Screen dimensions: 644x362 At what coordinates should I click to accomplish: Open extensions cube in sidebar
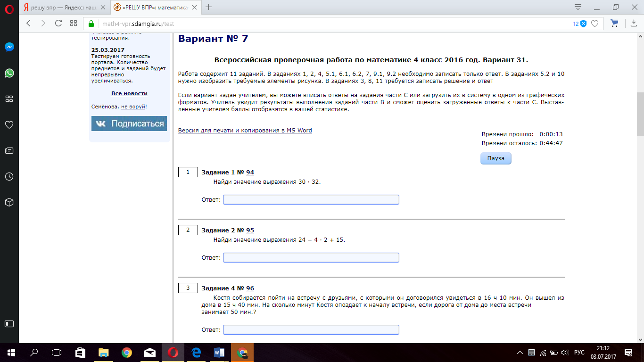[x=9, y=202]
